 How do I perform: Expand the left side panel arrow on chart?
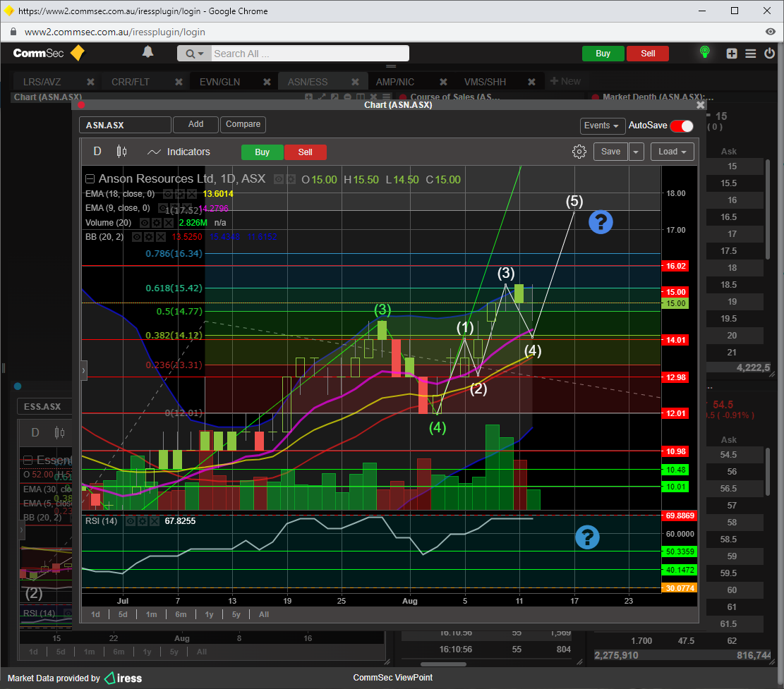point(83,371)
